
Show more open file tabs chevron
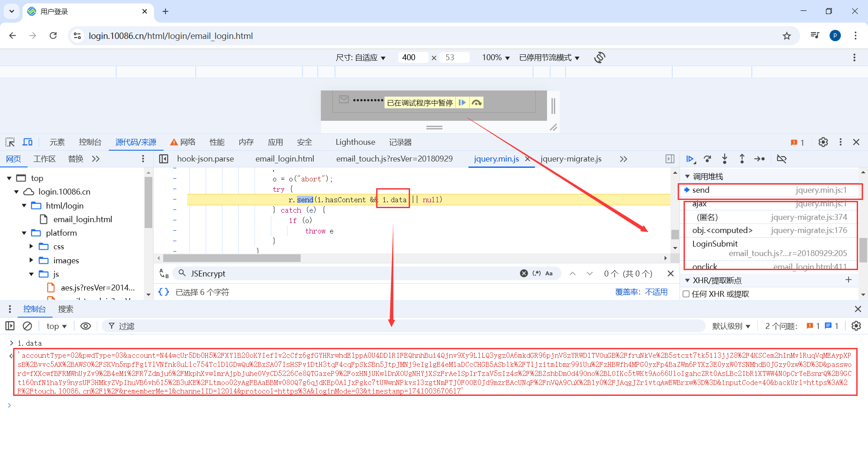coord(623,159)
